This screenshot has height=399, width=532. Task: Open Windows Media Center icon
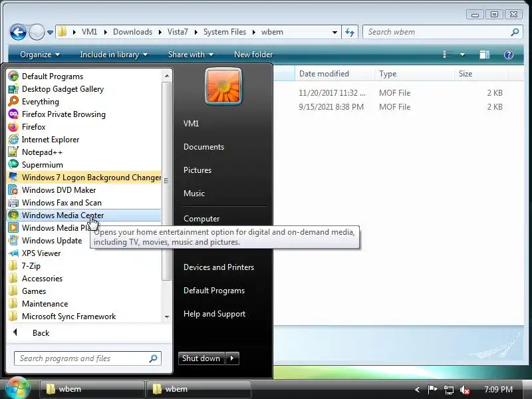coord(13,215)
